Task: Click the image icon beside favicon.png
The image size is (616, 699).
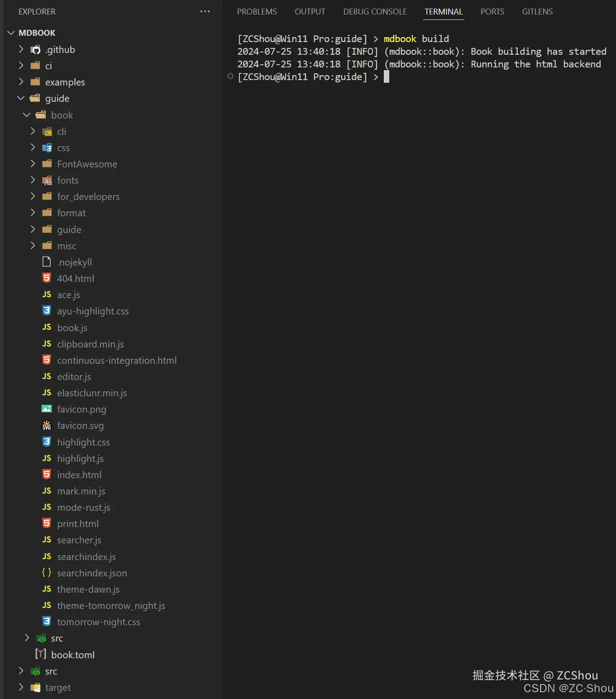Action: (x=47, y=409)
